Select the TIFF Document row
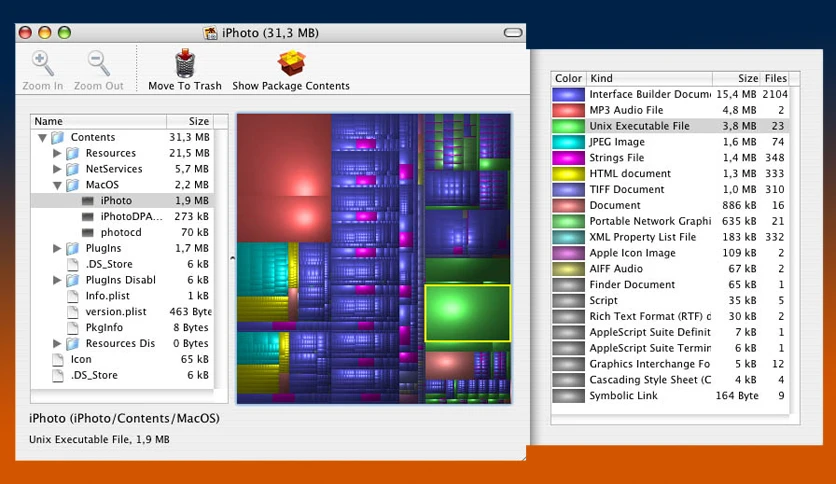836x484 pixels. 670,189
